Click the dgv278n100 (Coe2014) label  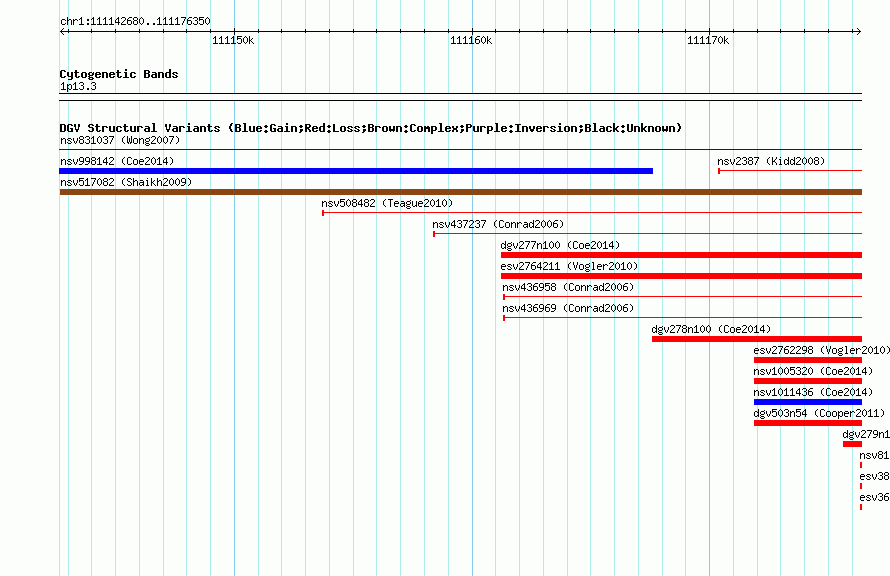(711, 329)
